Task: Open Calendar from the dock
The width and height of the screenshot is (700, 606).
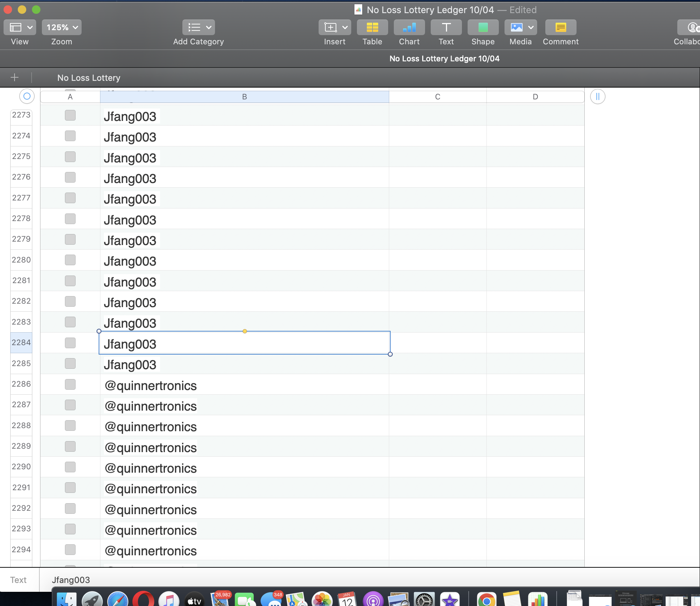Action: click(x=348, y=600)
